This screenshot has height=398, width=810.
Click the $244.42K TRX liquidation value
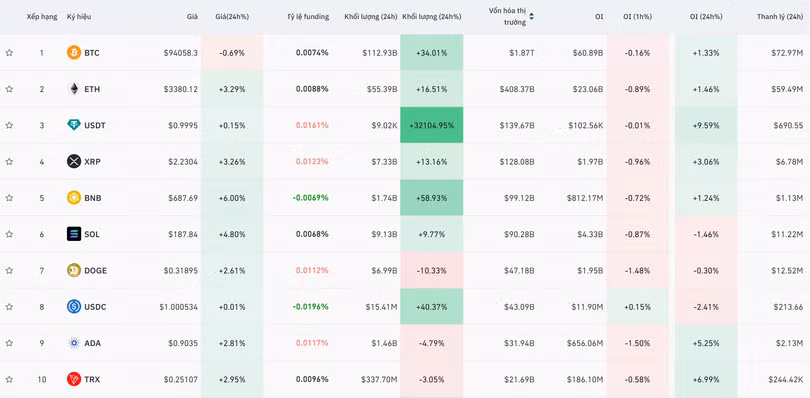click(786, 379)
